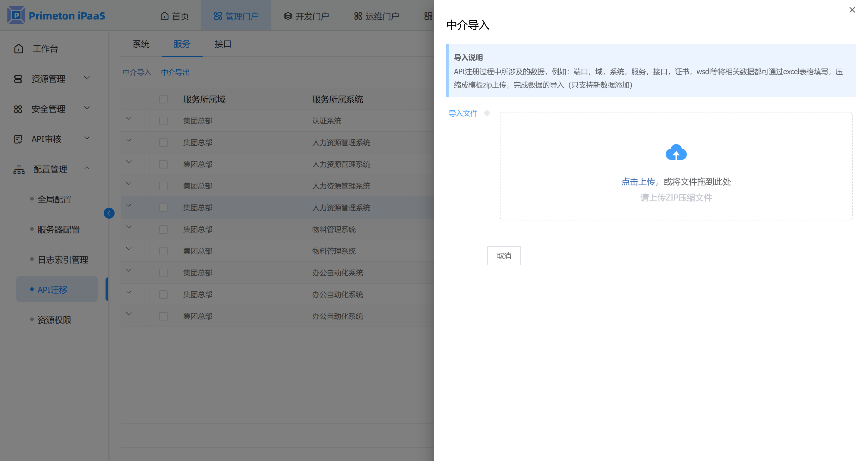
Task: Collapse sidebar with blue arrow button
Action: (x=109, y=213)
